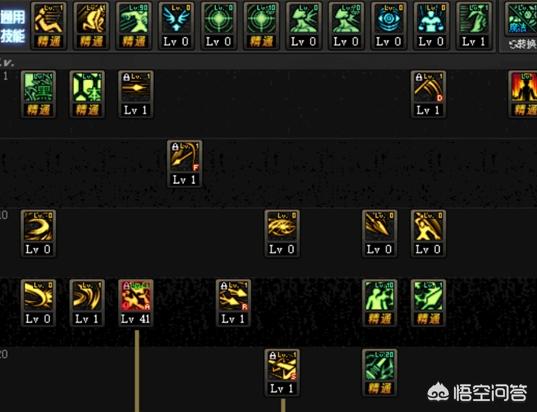Choose the blue muscular figure skill

[x=431, y=26]
